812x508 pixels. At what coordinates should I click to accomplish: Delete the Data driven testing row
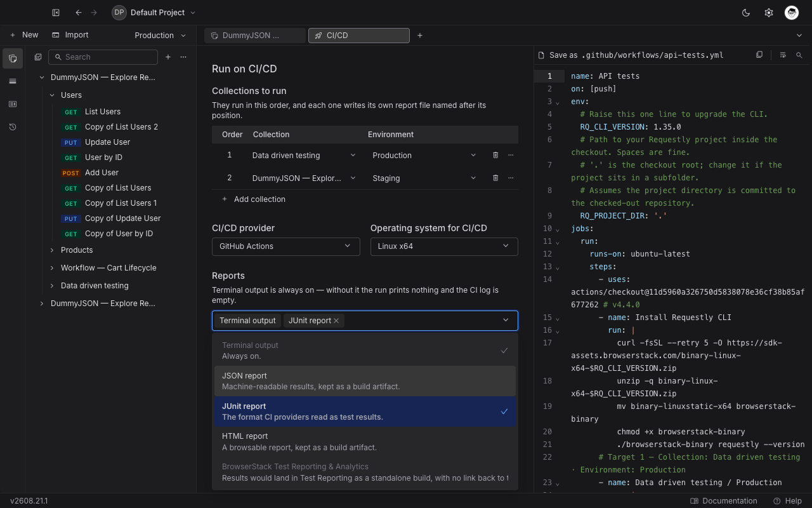(x=495, y=155)
